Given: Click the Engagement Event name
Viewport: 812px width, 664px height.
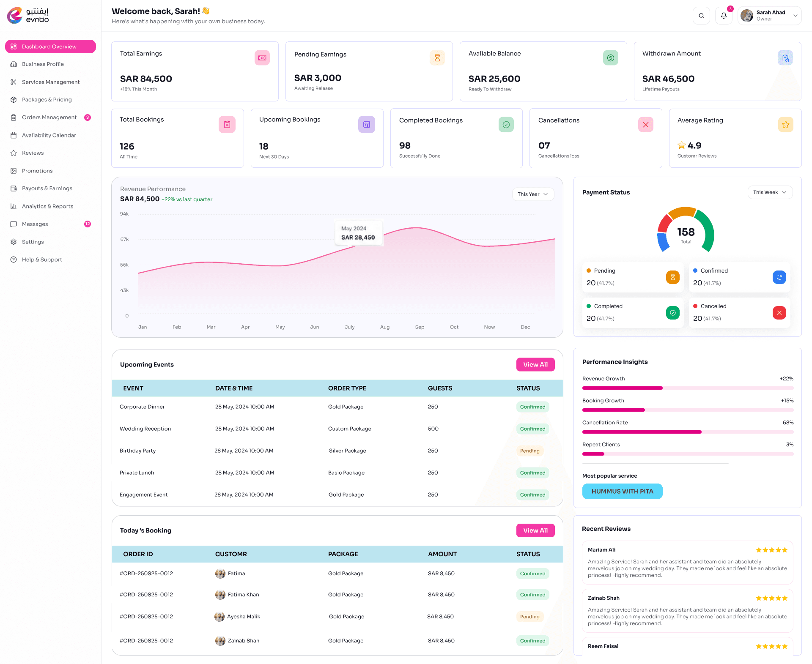Looking at the screenshot, I should [x=143, y=495].
